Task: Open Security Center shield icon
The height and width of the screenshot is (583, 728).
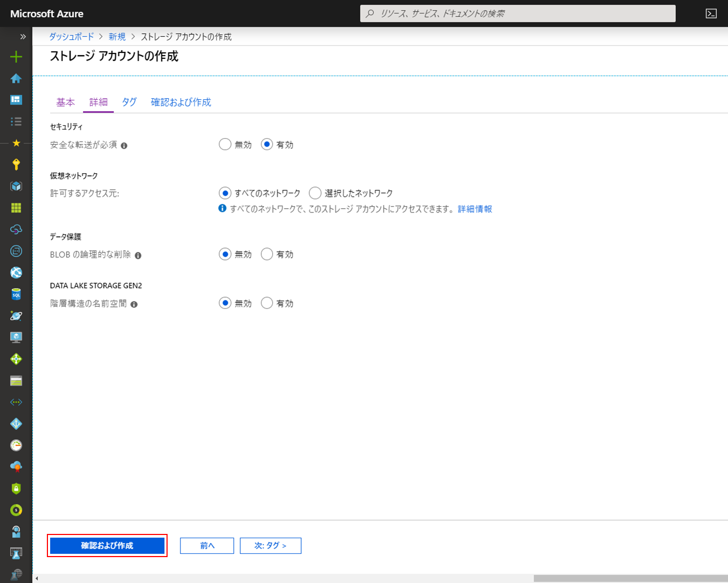Action: pyautogui.click(x=16, y=488)
